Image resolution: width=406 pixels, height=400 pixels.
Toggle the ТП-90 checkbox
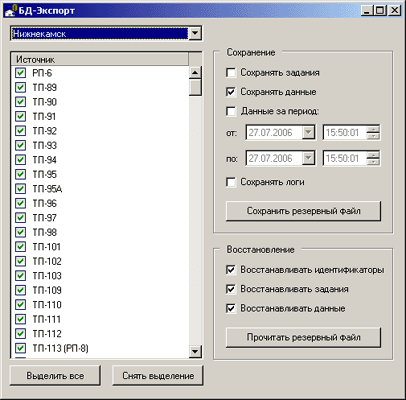[x=20, y=102]
